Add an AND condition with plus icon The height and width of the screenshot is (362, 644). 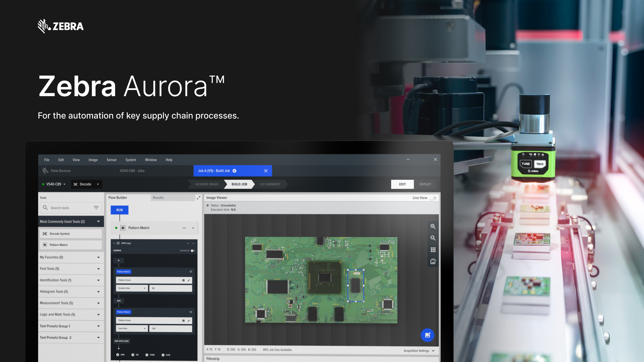pos(117,355)
